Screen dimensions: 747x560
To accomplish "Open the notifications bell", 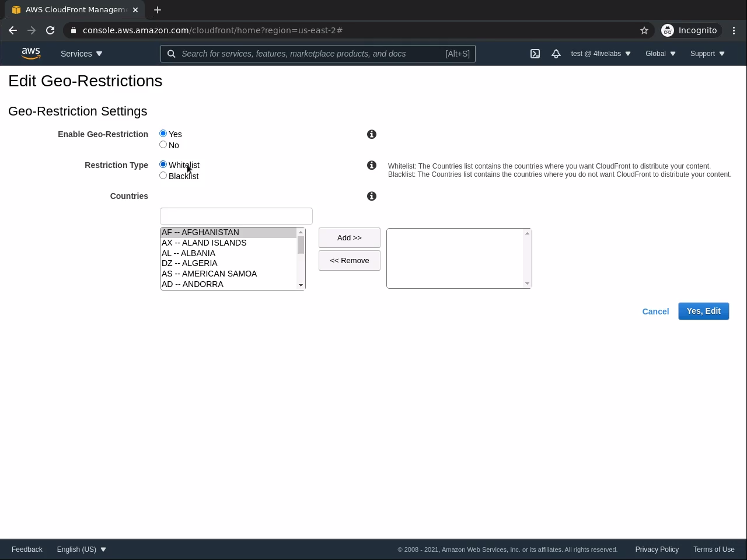I will [556, 54].
